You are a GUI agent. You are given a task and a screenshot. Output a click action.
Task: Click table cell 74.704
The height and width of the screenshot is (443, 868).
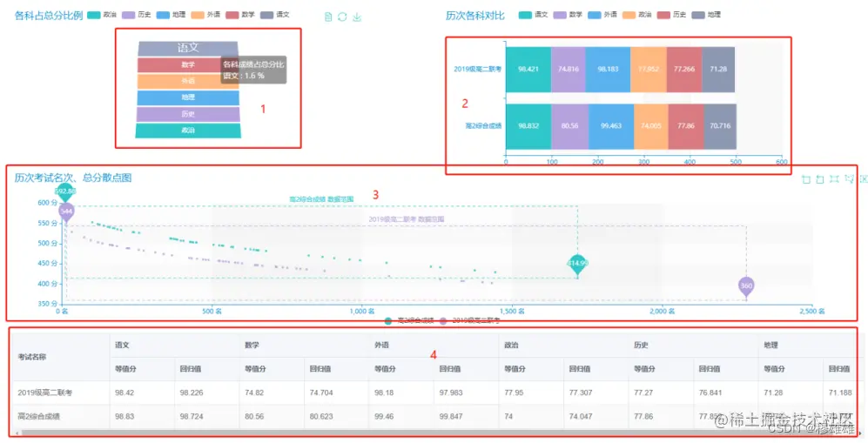[321, 393]
